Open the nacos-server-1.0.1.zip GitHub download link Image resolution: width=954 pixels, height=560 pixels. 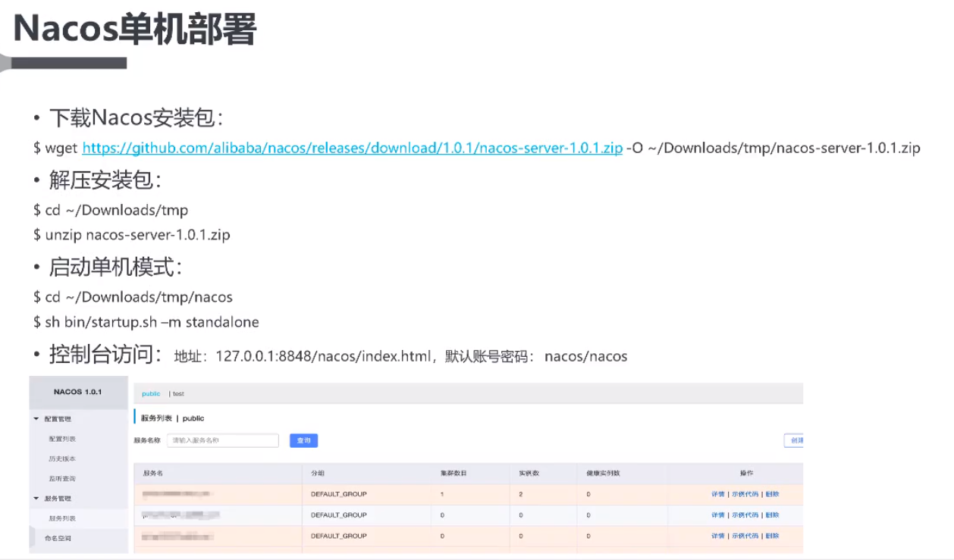[x=353, y=148]
